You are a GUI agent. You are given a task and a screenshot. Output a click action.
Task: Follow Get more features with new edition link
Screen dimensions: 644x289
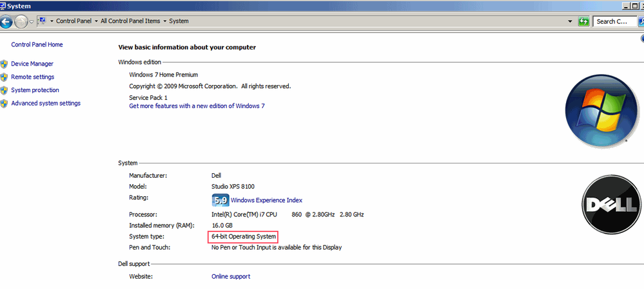tap(197, 106)
